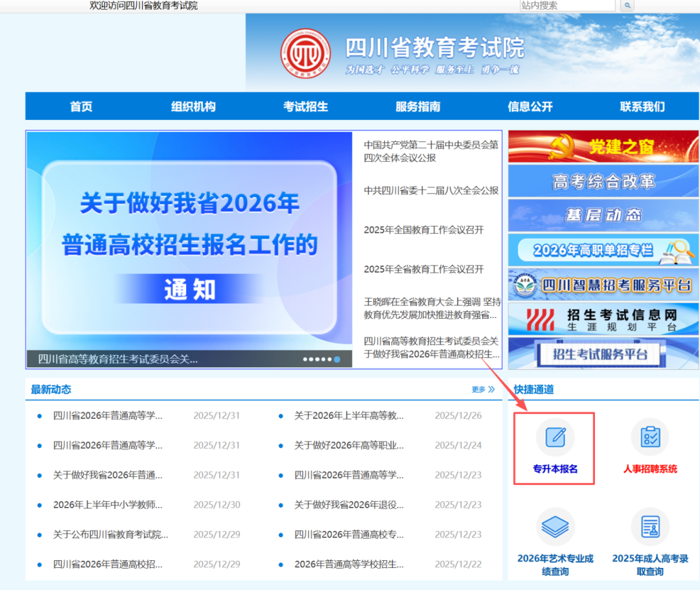Click the 四川省教育考试院 red logo emblem
This screenshot has width=700, height=590.
[305, 52]
